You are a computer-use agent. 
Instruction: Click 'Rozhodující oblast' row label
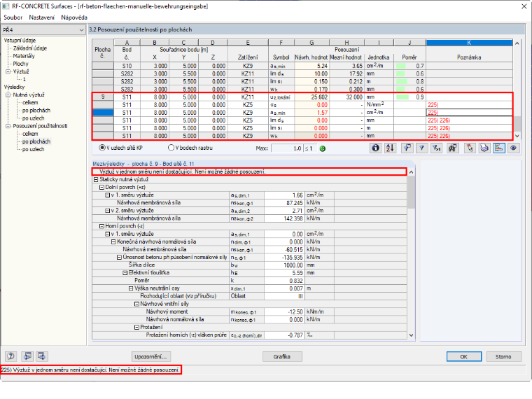click(x=178, y=296)
